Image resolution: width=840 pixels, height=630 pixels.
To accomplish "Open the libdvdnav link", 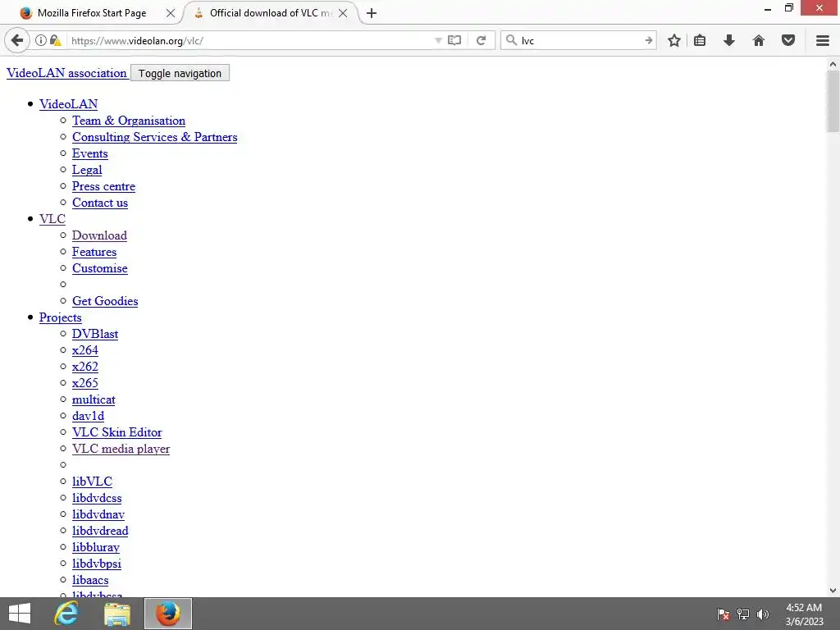I will [98, 514].
